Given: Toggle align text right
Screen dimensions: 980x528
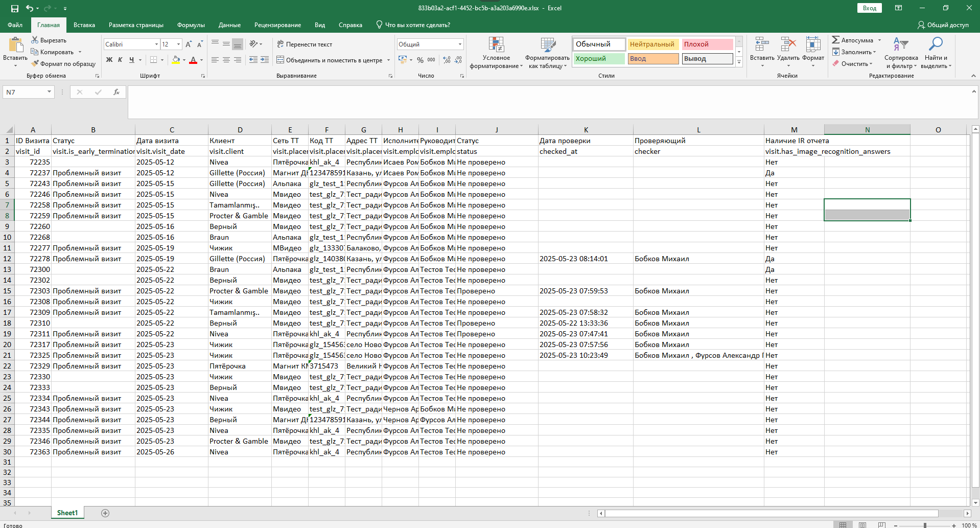Looking at the screenshot, I should pos(238,60).
